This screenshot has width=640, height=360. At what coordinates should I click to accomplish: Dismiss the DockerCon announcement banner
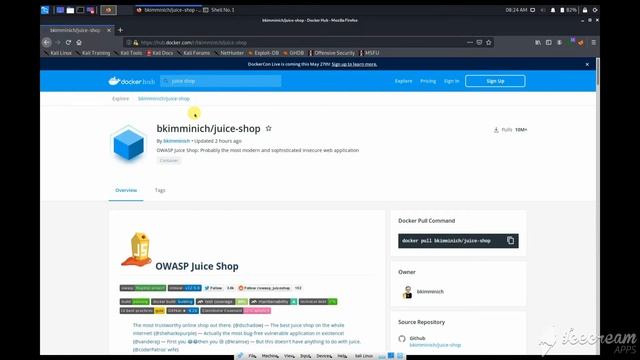[x=587, y=64]
